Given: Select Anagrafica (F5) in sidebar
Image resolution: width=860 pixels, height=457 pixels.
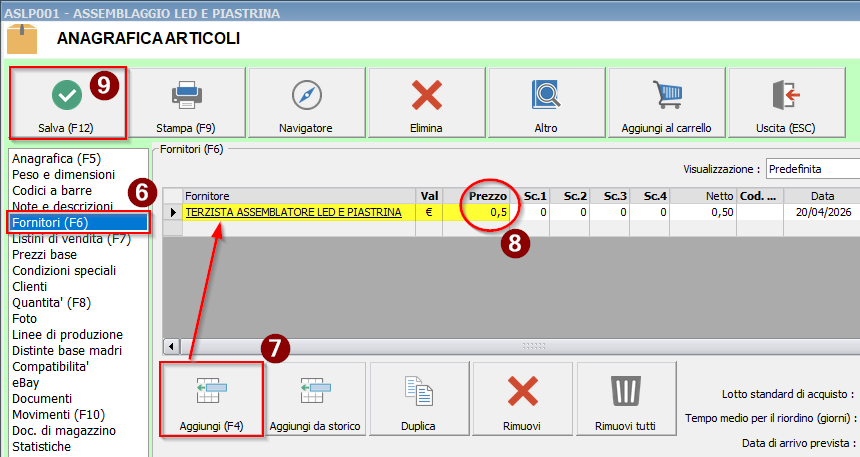Looking at the screenshot, I should pyautogui.click(x=56, y=158).
